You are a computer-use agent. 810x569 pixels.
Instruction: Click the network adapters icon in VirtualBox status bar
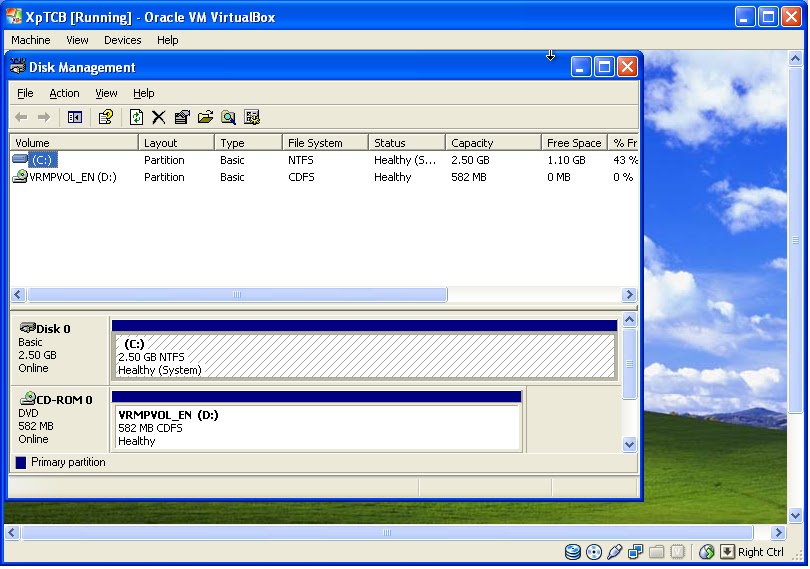click(x=635, y=552)
